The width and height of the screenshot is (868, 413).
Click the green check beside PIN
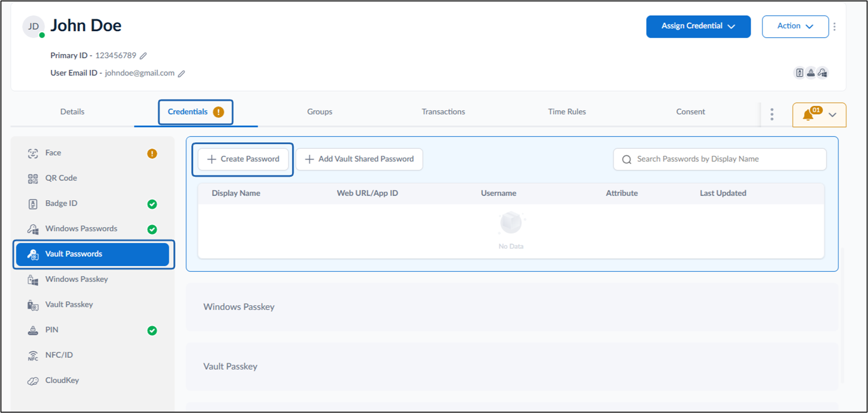(x=152, y=331)
